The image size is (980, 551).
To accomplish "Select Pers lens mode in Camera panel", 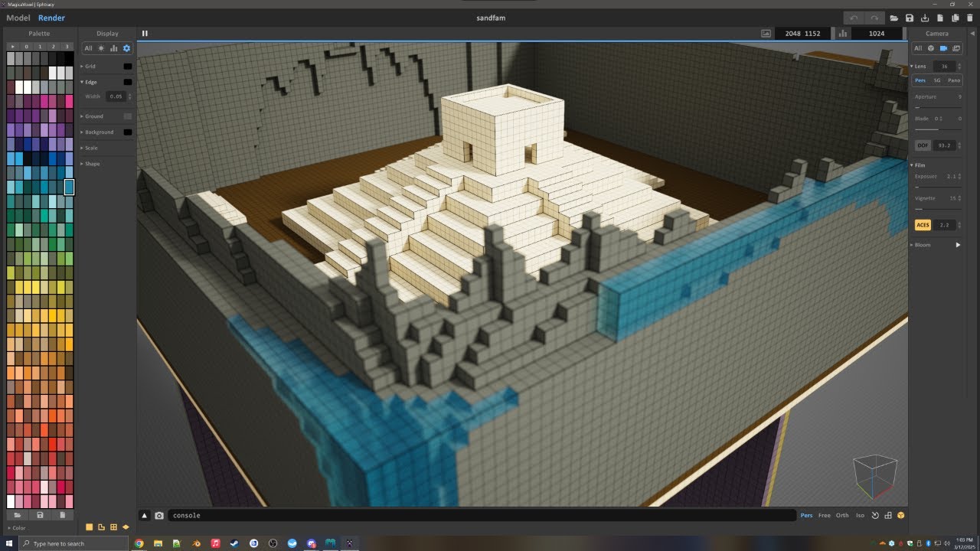I will coord(920,80).
